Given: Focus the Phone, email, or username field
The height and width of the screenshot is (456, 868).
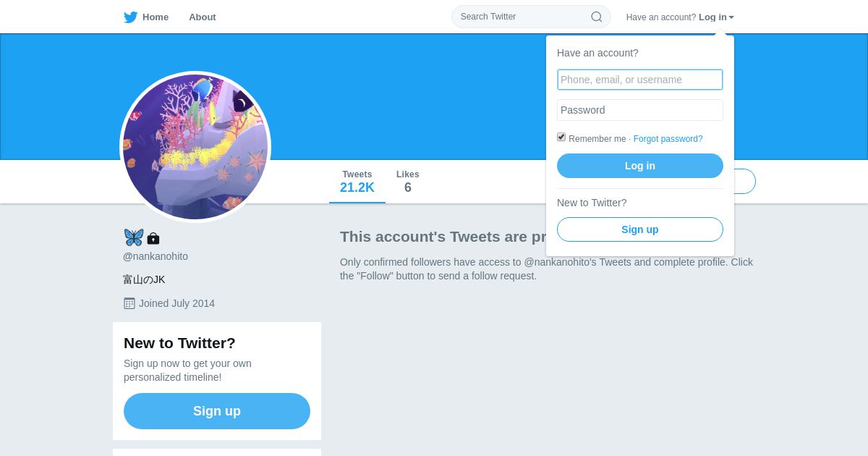Looking at the screenshot, I should pyautogui.click(x=640, y=80).
